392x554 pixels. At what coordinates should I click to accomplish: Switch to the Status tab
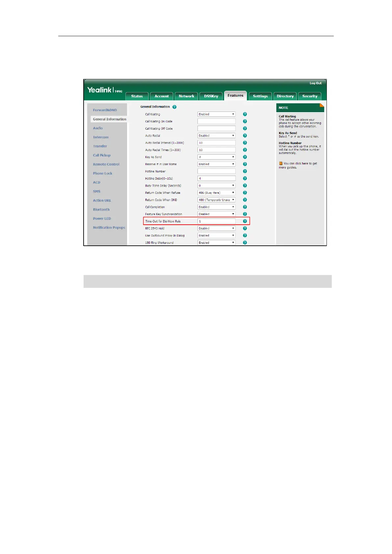(137, 96)
